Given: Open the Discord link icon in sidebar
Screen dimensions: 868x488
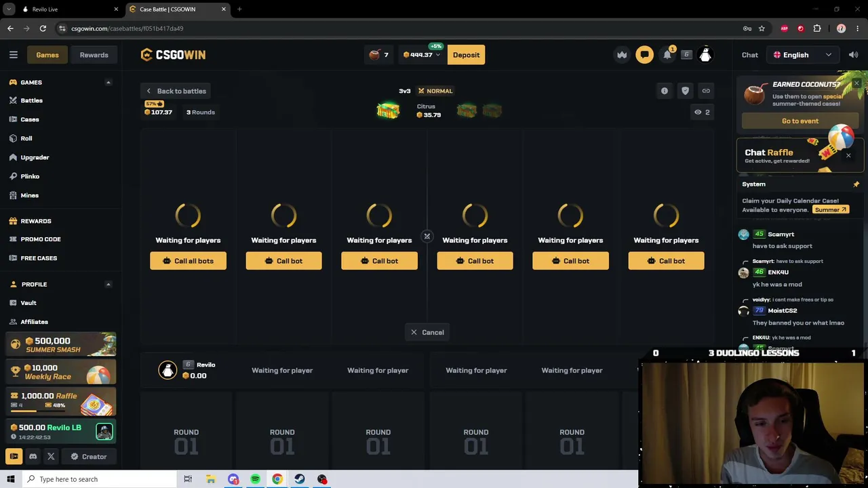Looking at the screenshot, I should point(33,457).
